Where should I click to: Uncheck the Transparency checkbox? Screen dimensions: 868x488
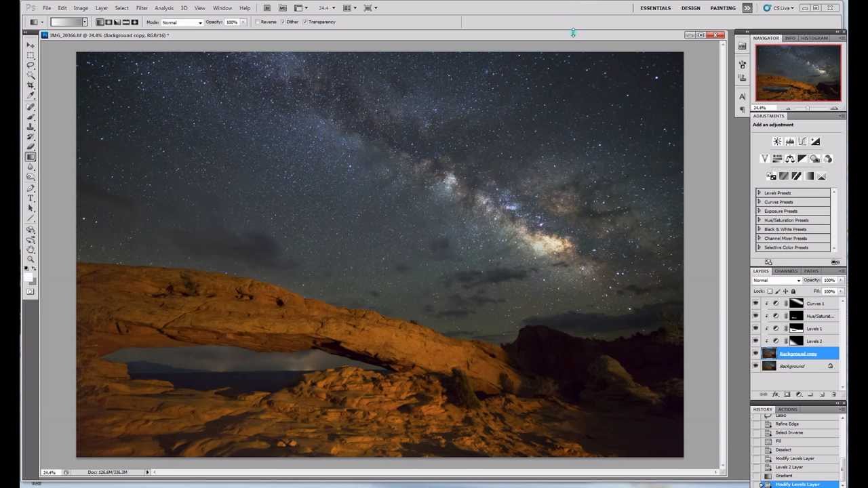pyautogui.click(x=305, y=22)
